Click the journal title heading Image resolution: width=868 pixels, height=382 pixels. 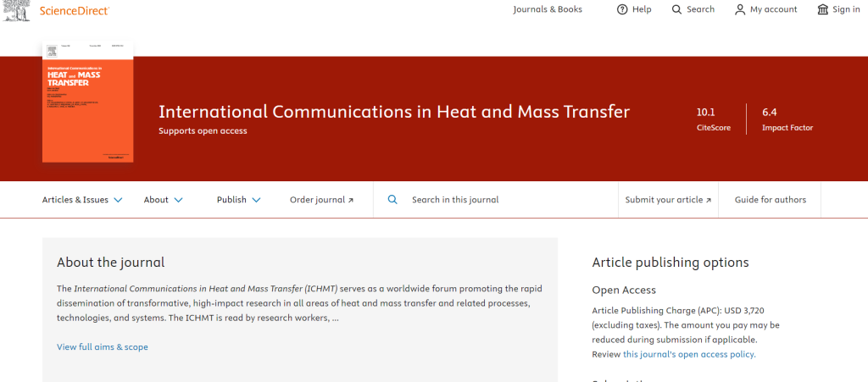tap(394, 112)
